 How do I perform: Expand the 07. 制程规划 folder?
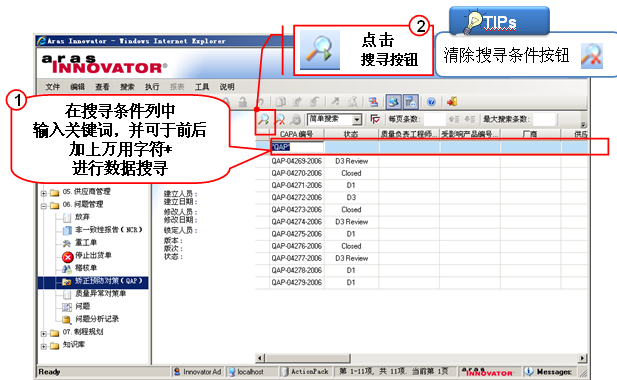point(44,333)
